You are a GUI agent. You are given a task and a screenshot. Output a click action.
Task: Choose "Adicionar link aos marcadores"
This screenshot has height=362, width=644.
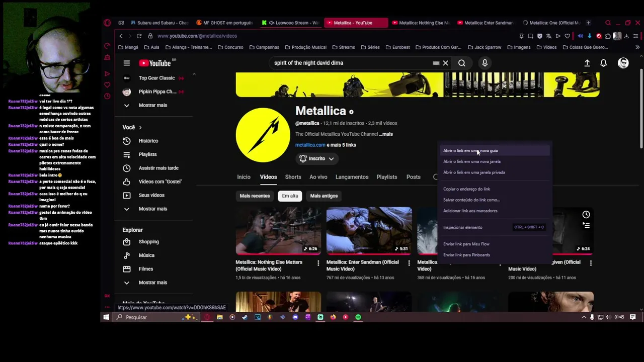point(494,211)
